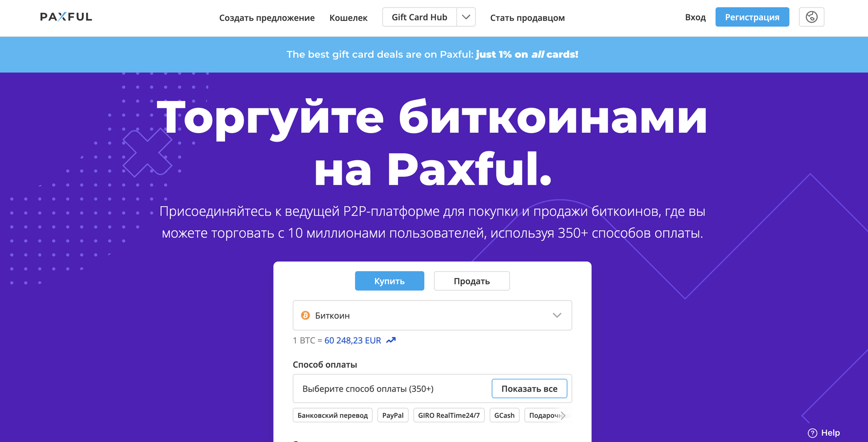Image resolution: width=868 pixels, height=442 pixels.
Task: Select GIRO RealTime24/7 payment chip
Action: point(449,415)
